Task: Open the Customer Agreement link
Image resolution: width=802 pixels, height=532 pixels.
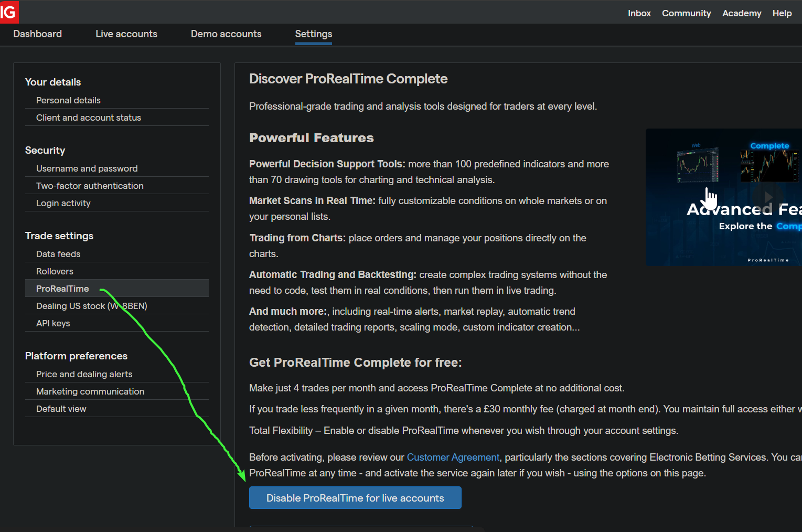Action: 453,457
